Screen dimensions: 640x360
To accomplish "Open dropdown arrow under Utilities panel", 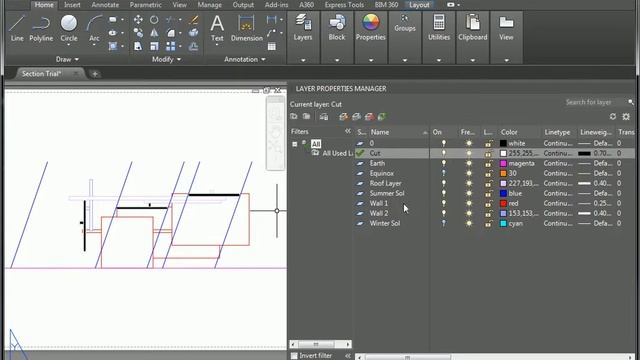I will (439, 60).
